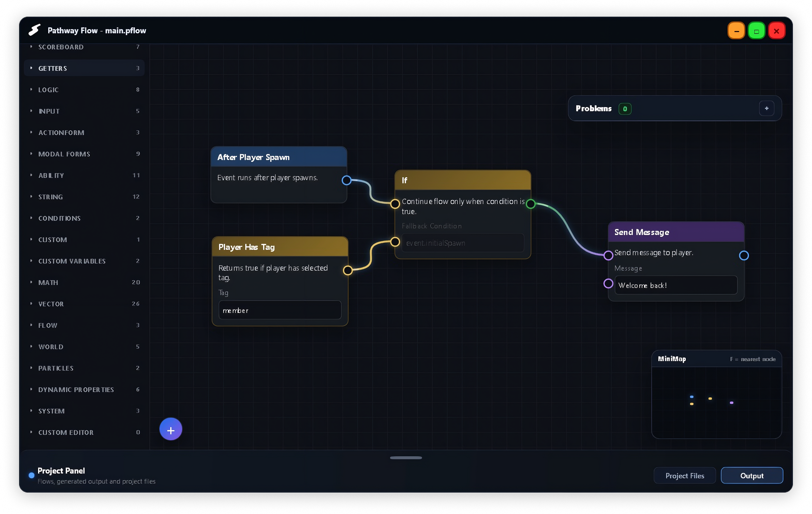Click the Pathway Flow lightning logo icon

pyautogui.click(x=35, y=30)
